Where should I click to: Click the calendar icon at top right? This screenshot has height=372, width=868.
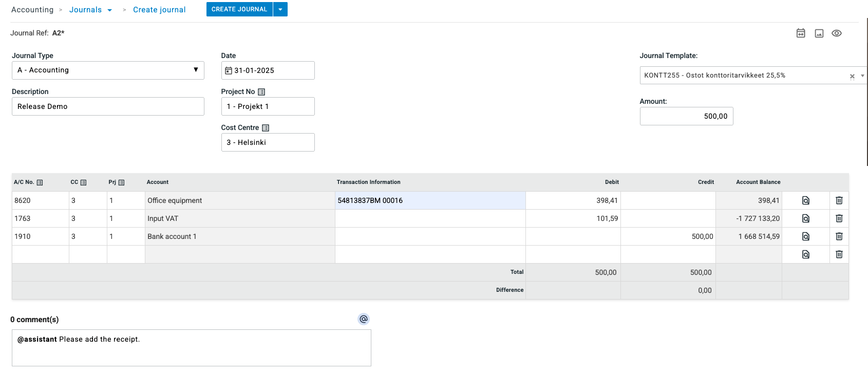[800, 33]
